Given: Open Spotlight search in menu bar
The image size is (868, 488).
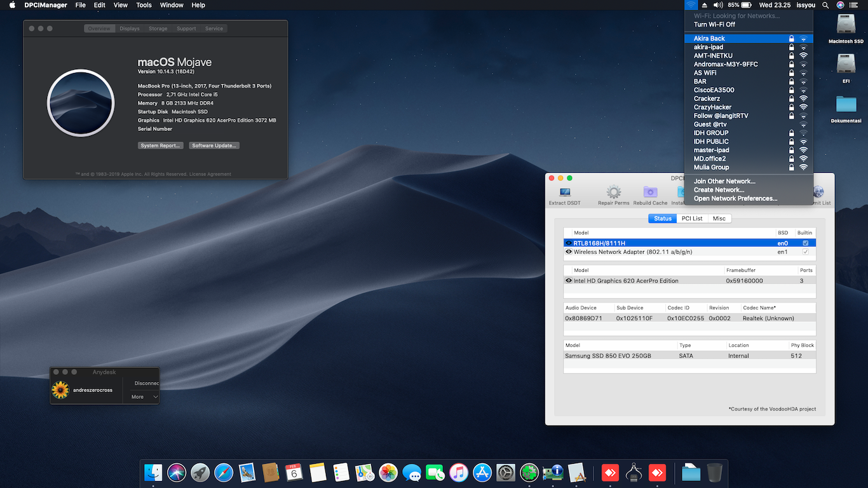Looking at the screenshot, I should tap(825, 5).
